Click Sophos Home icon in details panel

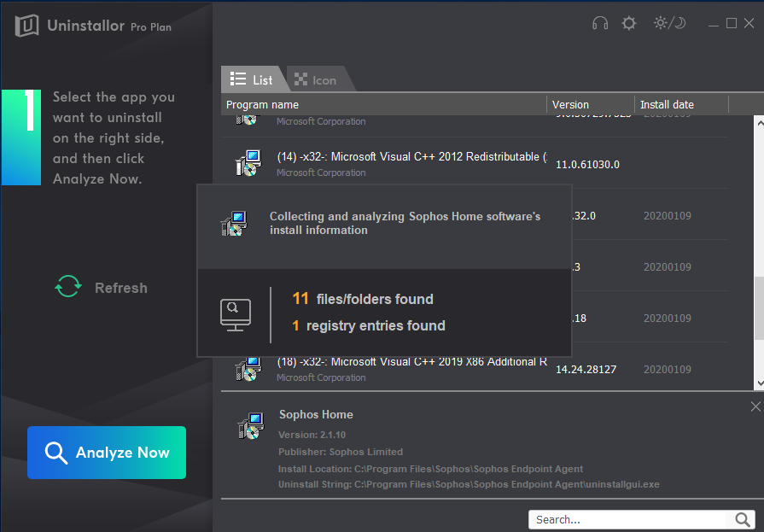coord(251,426)
